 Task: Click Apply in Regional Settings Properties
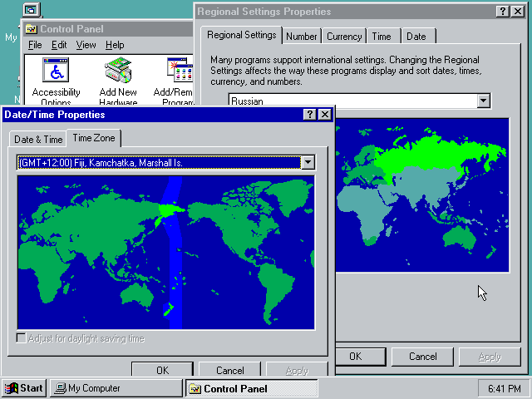[490, 357]
